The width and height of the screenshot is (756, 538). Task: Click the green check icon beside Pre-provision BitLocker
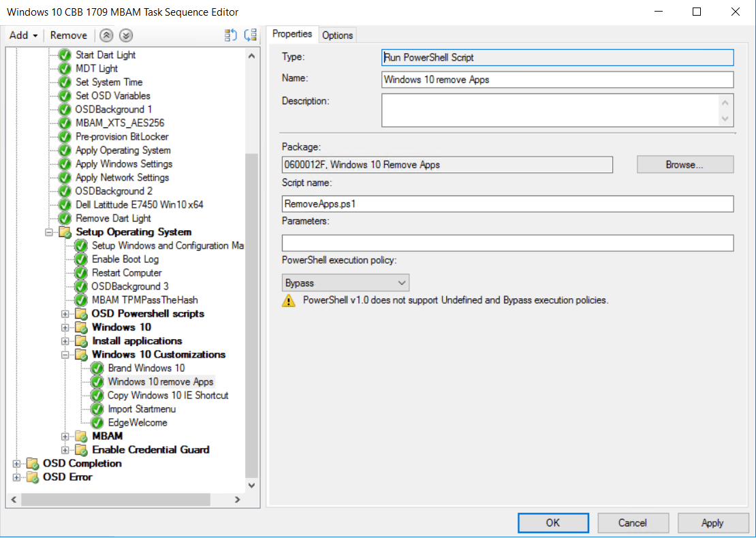pos(64,136)
